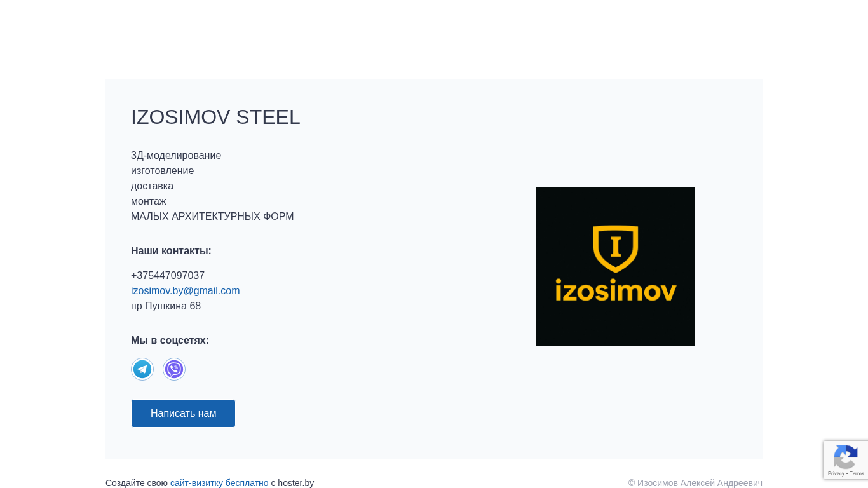The width and height of the screenshot is (868, 488).
Task: Open reCAPTCHA Terms link
Action: [857, 473]
